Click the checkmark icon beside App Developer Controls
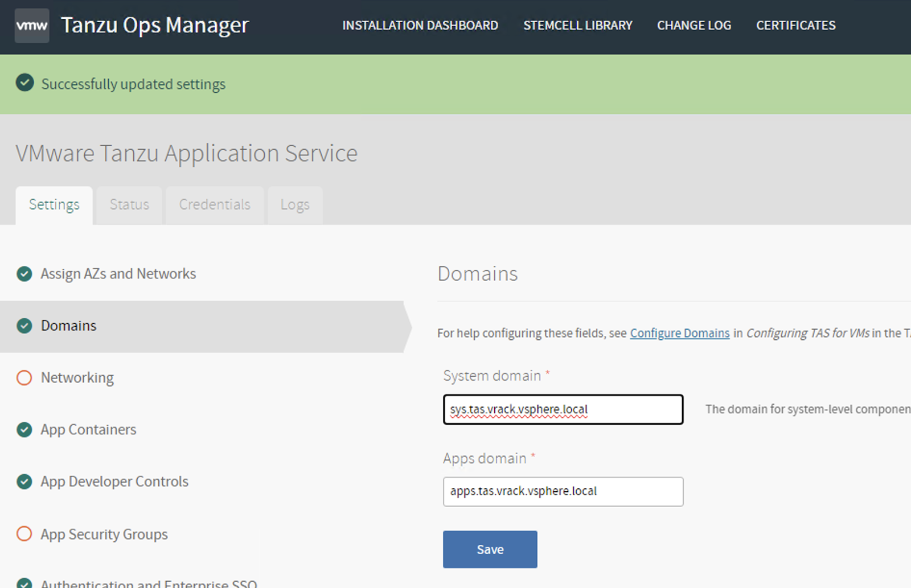Image resolution: width=911 pixels, height=588 pixels. click(24, 482)
